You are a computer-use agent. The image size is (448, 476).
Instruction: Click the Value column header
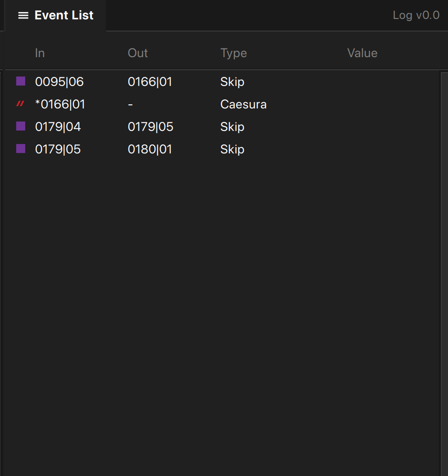(x=363, y=53)
